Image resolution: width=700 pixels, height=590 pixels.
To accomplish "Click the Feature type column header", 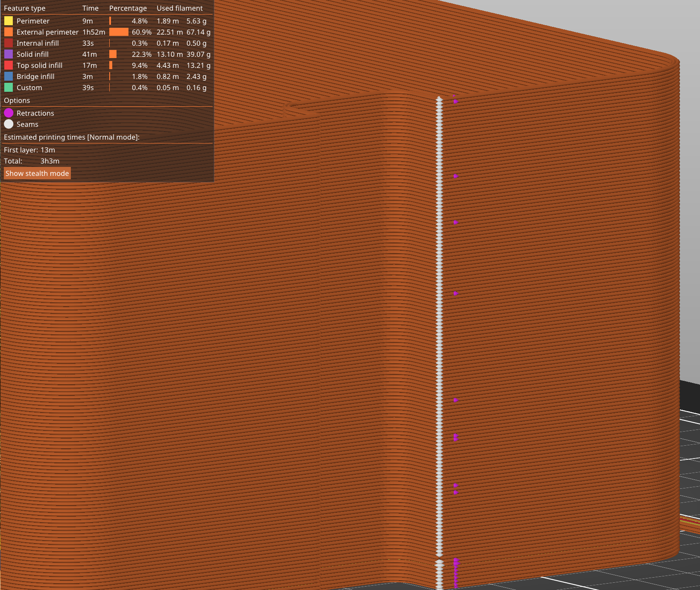I will 24,8.
